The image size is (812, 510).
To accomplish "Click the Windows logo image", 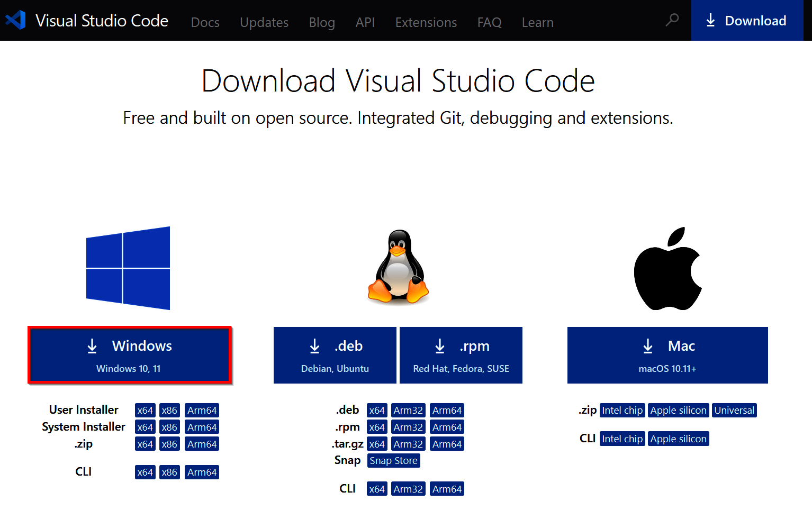I will [x=128, y=268].
